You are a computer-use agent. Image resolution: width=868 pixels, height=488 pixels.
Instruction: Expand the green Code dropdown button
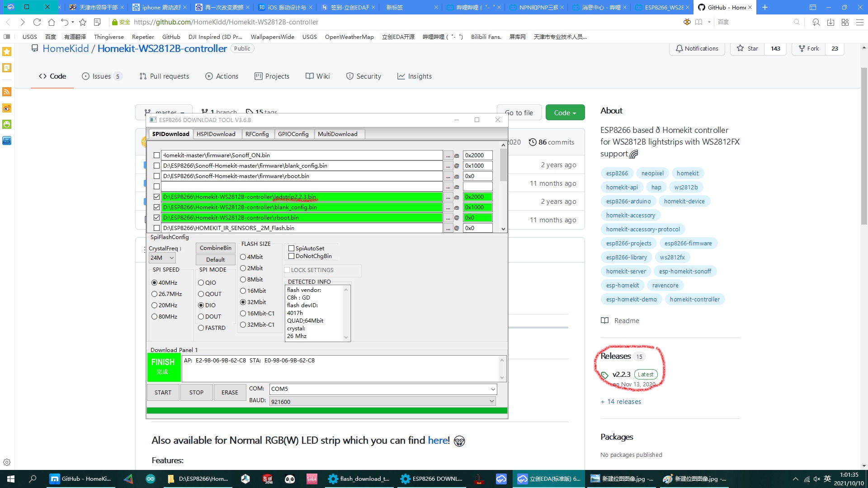[x=565, y=113]
